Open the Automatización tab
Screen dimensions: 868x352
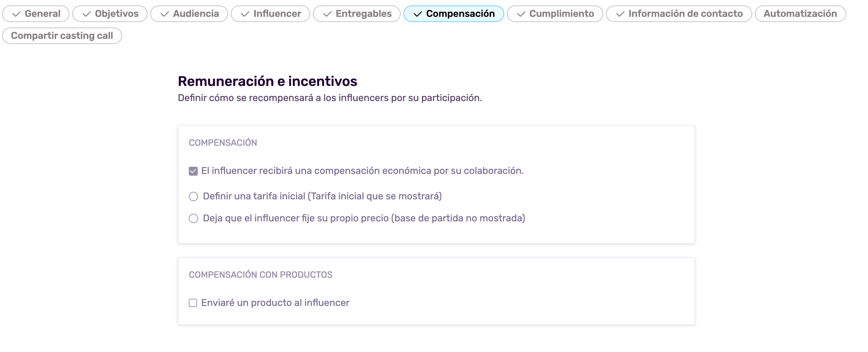pos(800,14)
